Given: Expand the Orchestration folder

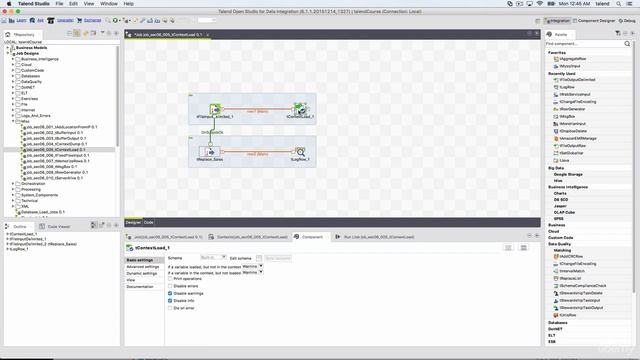Looking at the screenshot, I should [13, 184].
